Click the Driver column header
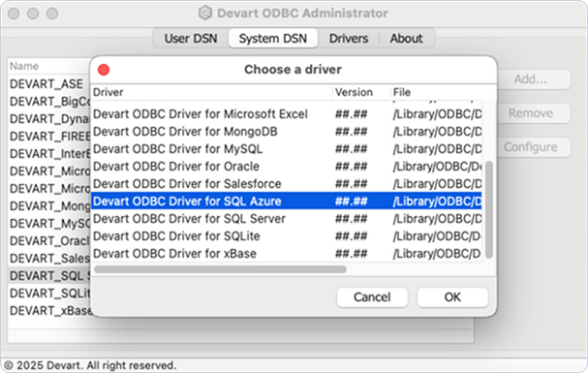The width and height of the screenshot is (588, 373). [x=212, y=92]
